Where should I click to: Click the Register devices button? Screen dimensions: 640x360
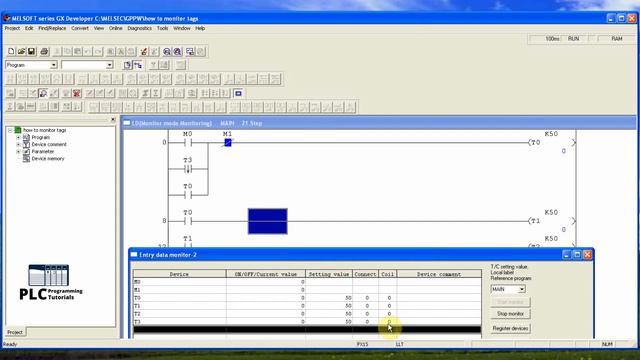[x=510, y=329]
